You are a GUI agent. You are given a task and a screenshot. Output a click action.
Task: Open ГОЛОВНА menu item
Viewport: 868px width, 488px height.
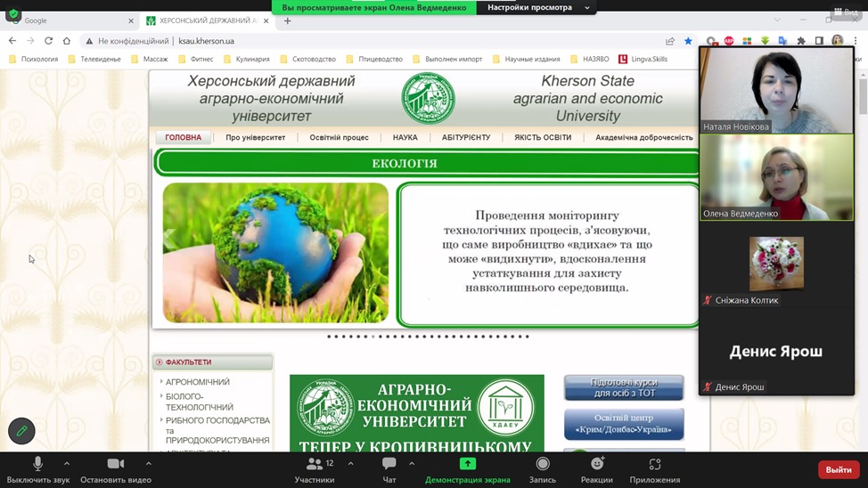click(x=184, y=137)
